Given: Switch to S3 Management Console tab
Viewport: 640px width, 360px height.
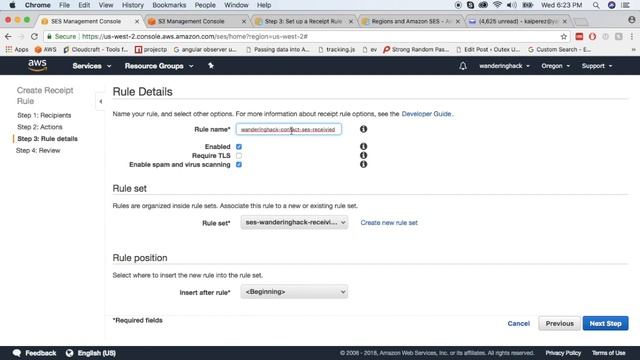Looking at the screenshot, I should pyautogui.click(x=196, y=21).
